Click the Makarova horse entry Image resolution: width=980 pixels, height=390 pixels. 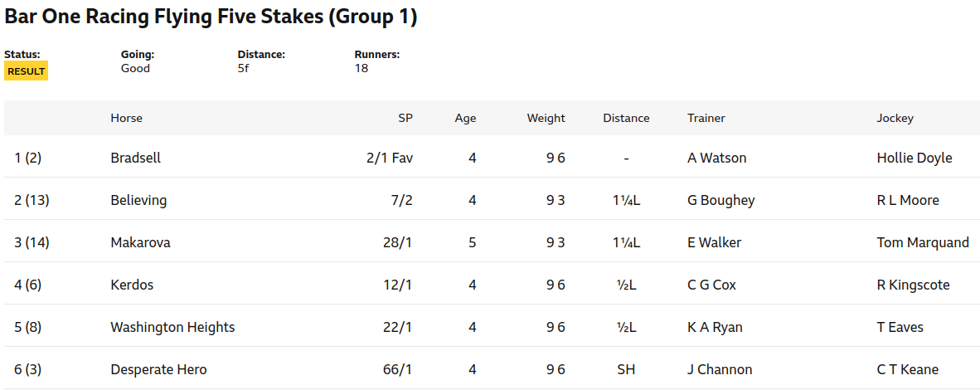coord(141,242)
